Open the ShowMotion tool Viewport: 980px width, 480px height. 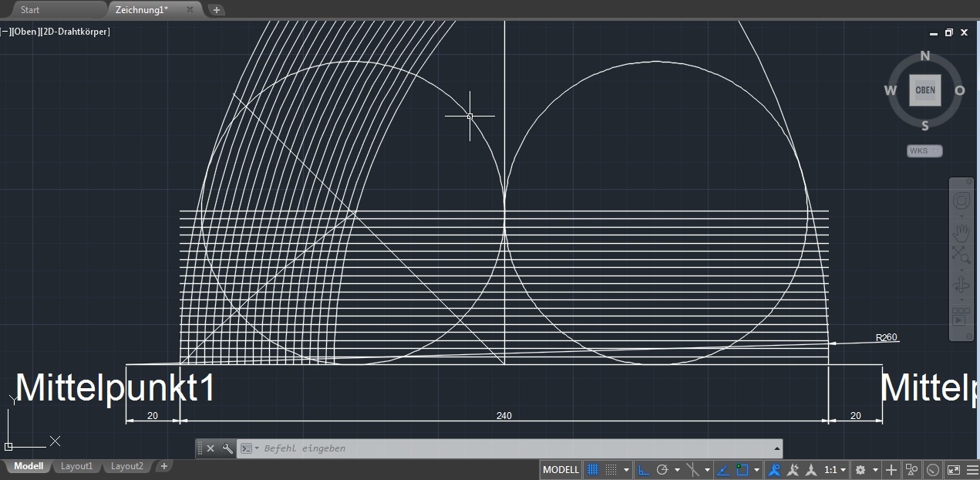coord(961,317)
